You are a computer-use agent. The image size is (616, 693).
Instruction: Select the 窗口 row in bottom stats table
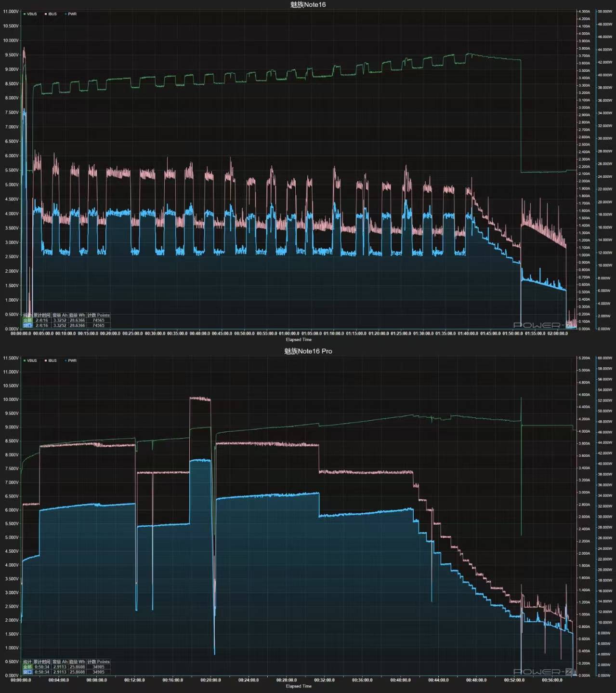(66, 672)
